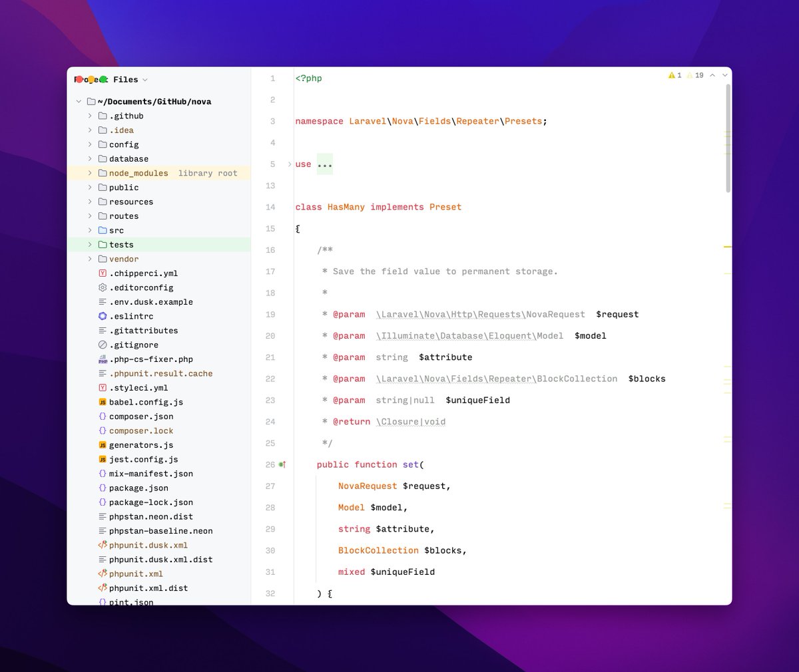Select phpunit.xml.dist in the project tree
The image size is (799, 672).
click(159, 588)
